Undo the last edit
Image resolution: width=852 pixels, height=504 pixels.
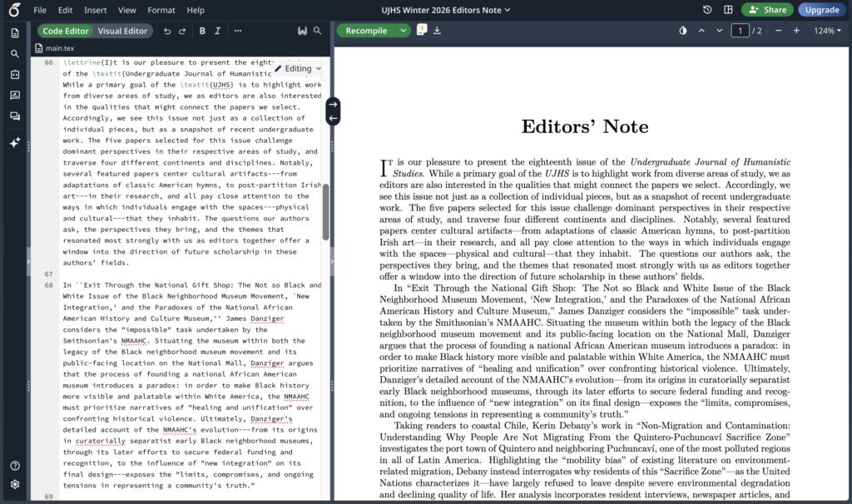[167, 31]
